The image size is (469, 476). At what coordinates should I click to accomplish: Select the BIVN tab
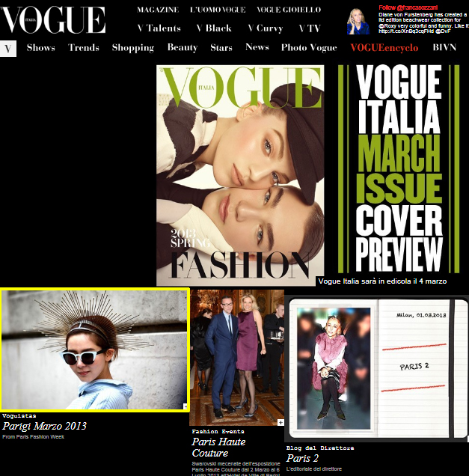point(444,47)
